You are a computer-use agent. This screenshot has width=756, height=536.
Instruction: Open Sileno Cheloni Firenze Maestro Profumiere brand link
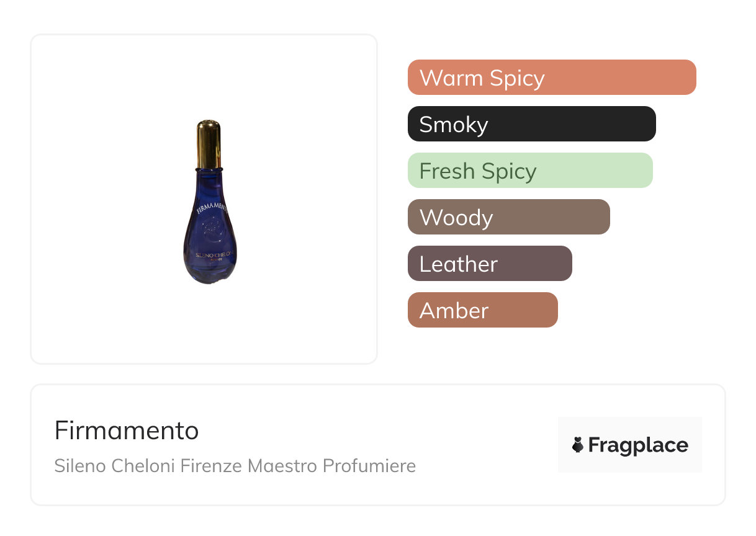point(235,466)
